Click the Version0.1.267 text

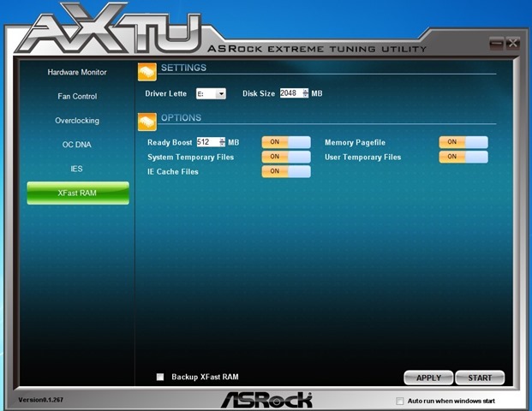[x=41, y=400]
